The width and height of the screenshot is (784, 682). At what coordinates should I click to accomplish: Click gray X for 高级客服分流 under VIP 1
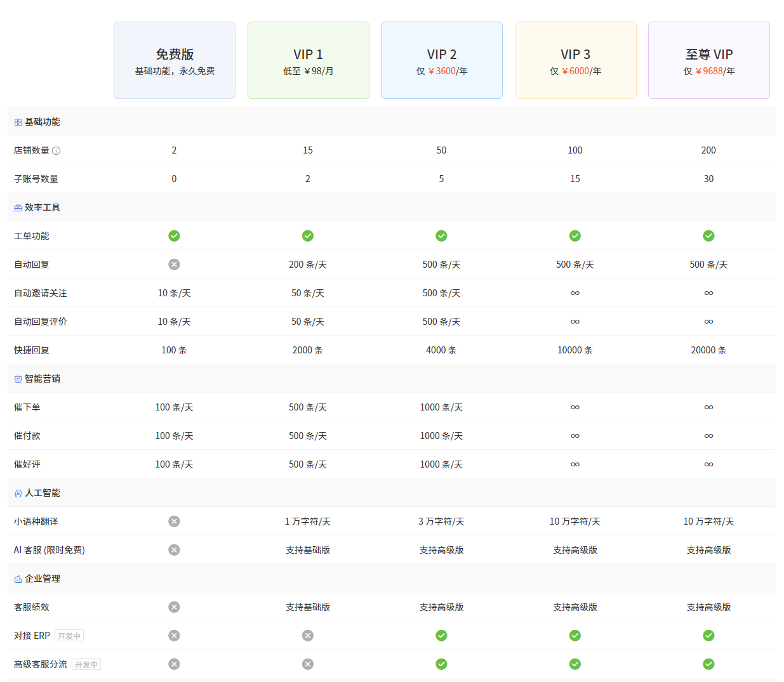308,664
